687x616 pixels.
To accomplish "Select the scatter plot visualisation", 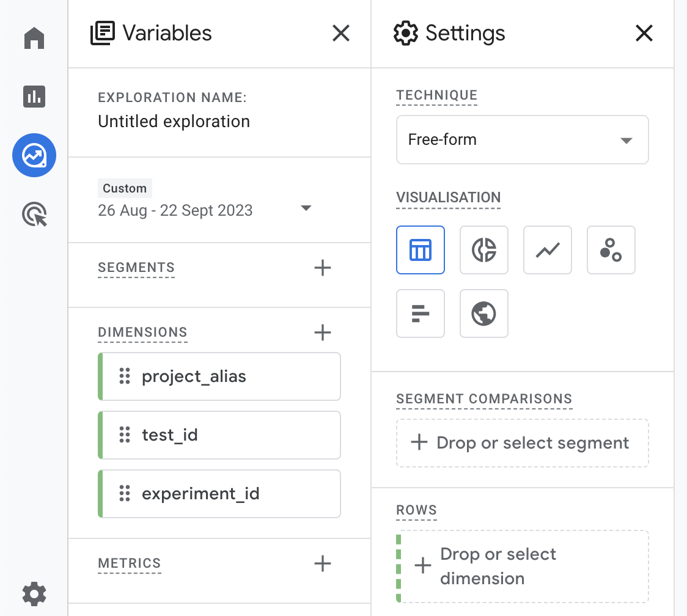I will tap(611, 250).
